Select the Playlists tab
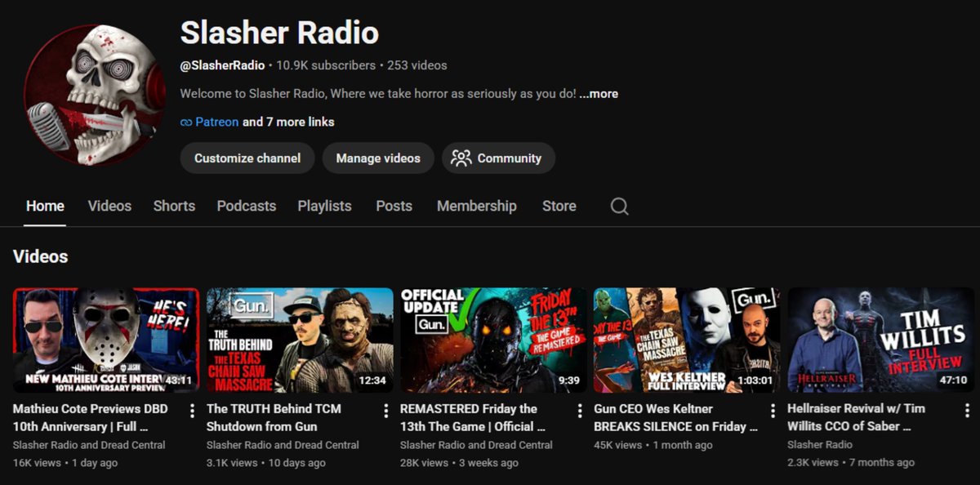Image resolution: width=980 pixels, height=485 pixels. (x=324, y=206)
